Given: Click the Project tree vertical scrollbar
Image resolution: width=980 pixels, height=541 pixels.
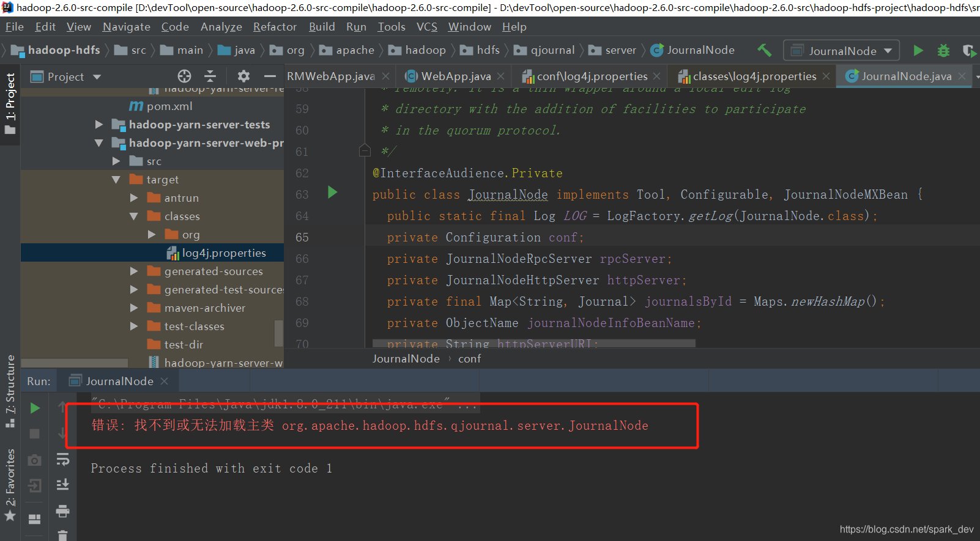Looking at the screenshot, I should [279, 333].
